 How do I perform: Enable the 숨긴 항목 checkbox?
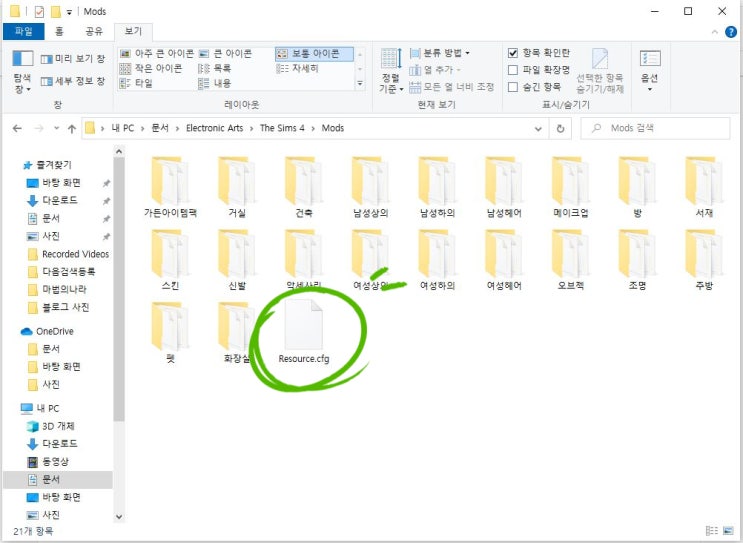(x=513, y=87)
